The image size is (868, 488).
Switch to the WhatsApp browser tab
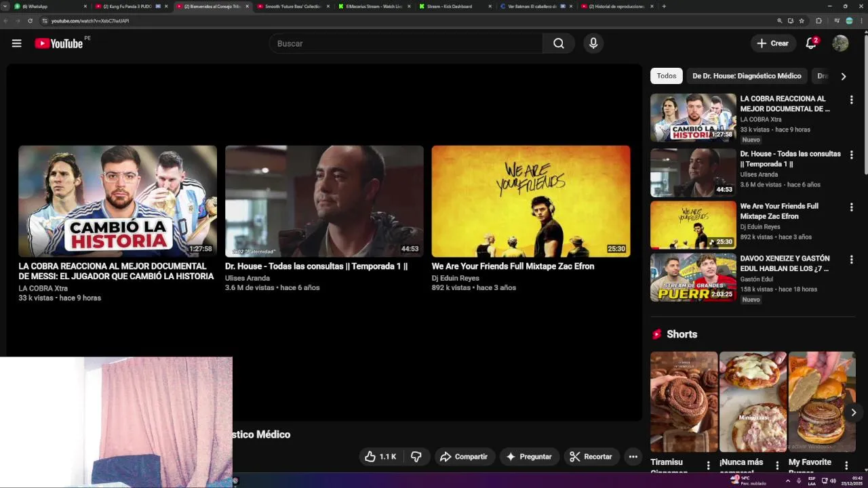tap(51, 6)
